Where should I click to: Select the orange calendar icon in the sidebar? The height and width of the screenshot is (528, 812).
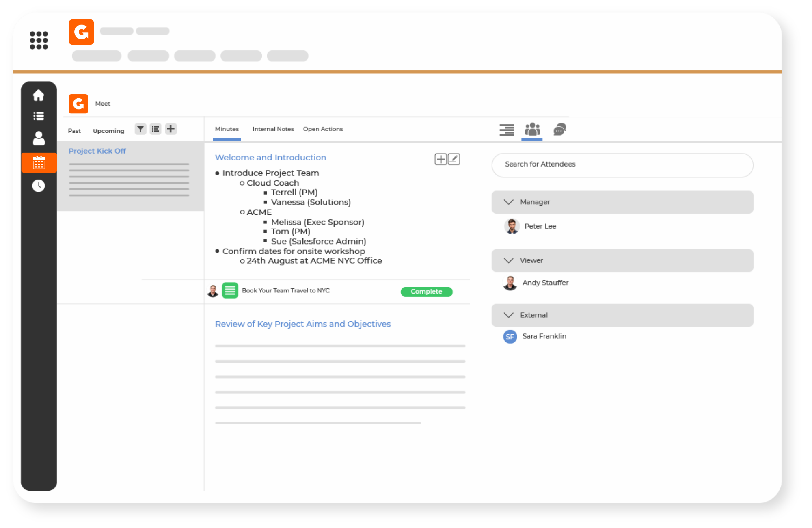coord(39,162)
